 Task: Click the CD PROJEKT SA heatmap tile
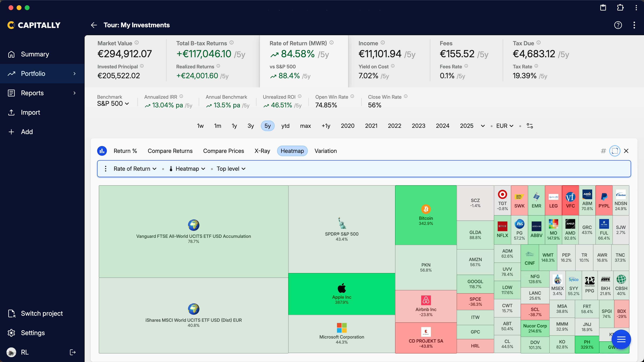click(426, 338)
